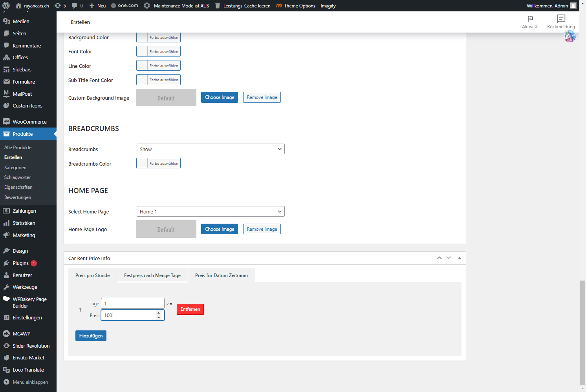The width and height of the screenshot is (586, 392).
Task: Move Car Rent Price Info panel down
Action: (x=449, y=258)
